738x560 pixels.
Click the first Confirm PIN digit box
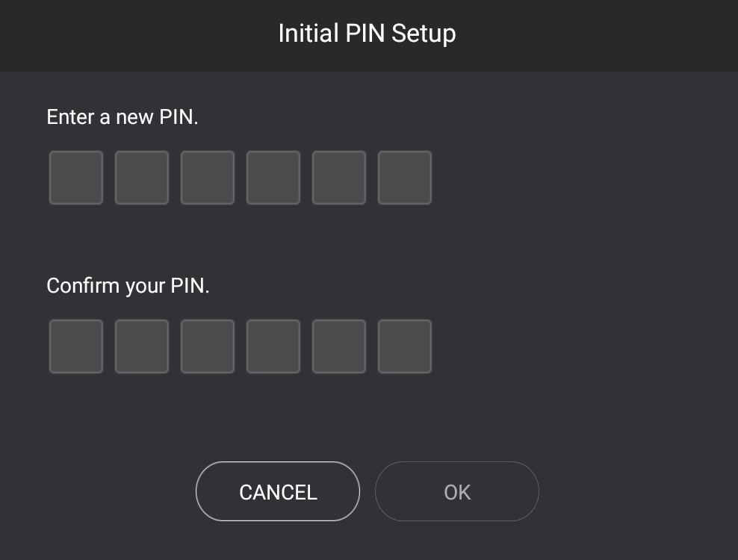click(76, 346)
